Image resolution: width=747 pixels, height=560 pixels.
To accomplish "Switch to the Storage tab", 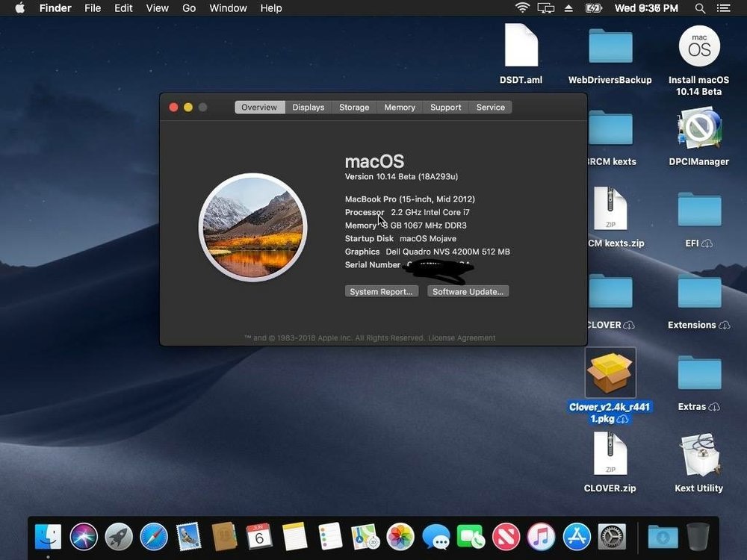I will [354, 108].
